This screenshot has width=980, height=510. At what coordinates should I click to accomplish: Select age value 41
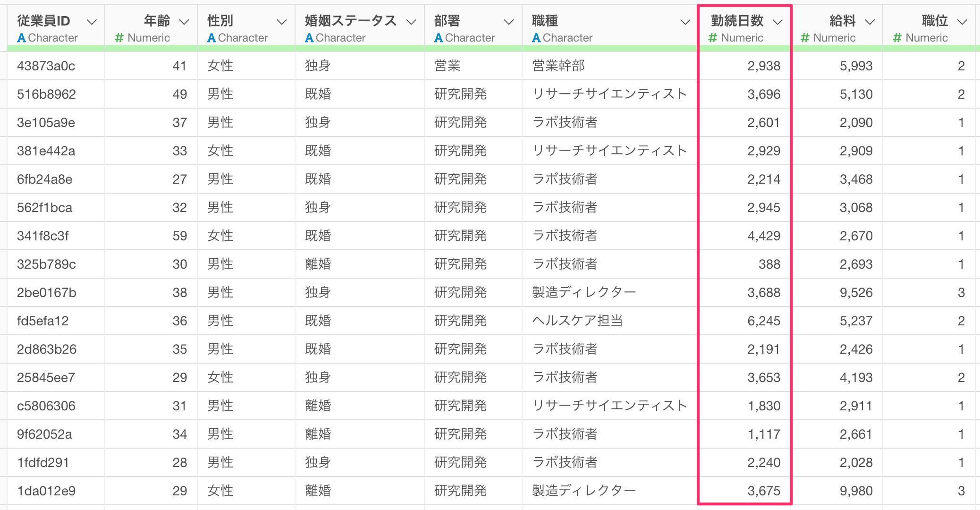coord(180,66)
